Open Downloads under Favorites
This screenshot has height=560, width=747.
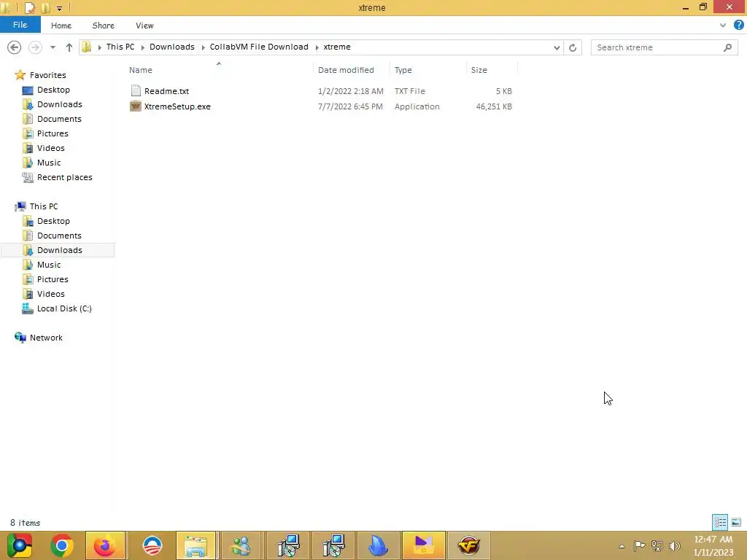click(60, 104)
